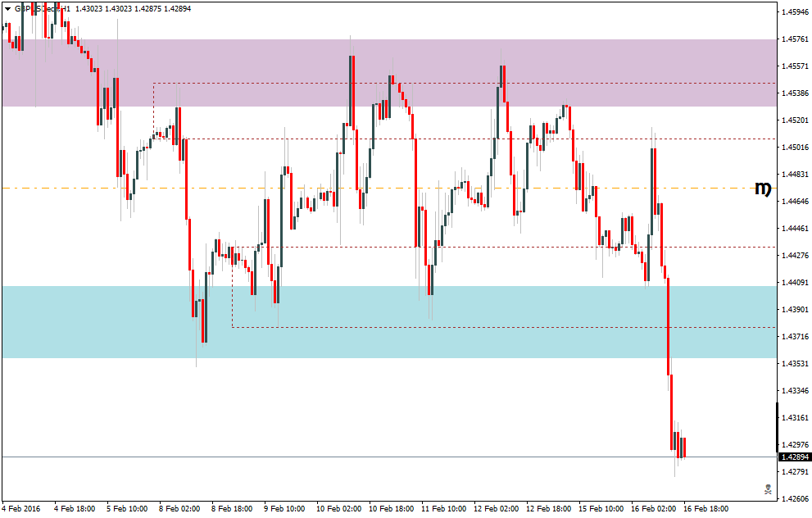The width and height of the screenshot is (812, 518).
Task: Click price label 1.43161 on the axis
Action: [795, 417]
